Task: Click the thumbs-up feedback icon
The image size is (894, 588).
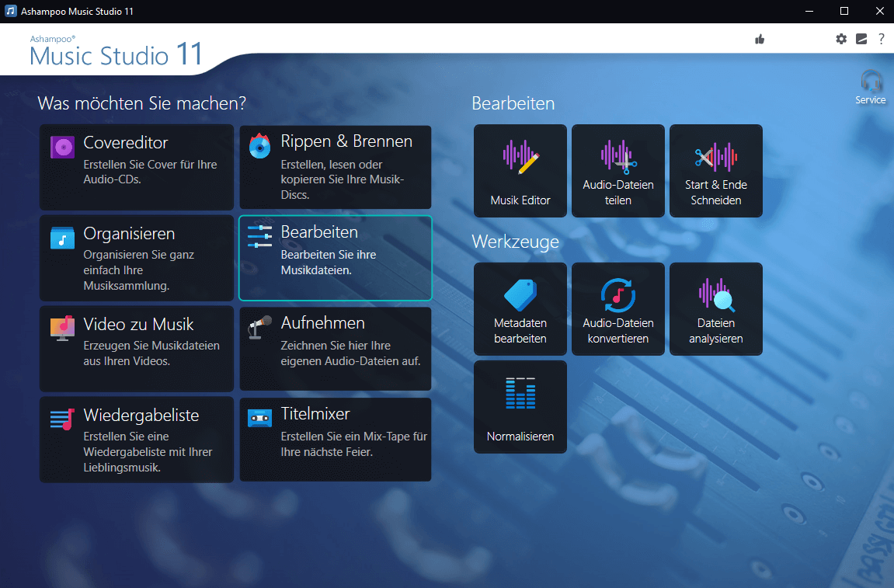Action: [x=760, y=39]
